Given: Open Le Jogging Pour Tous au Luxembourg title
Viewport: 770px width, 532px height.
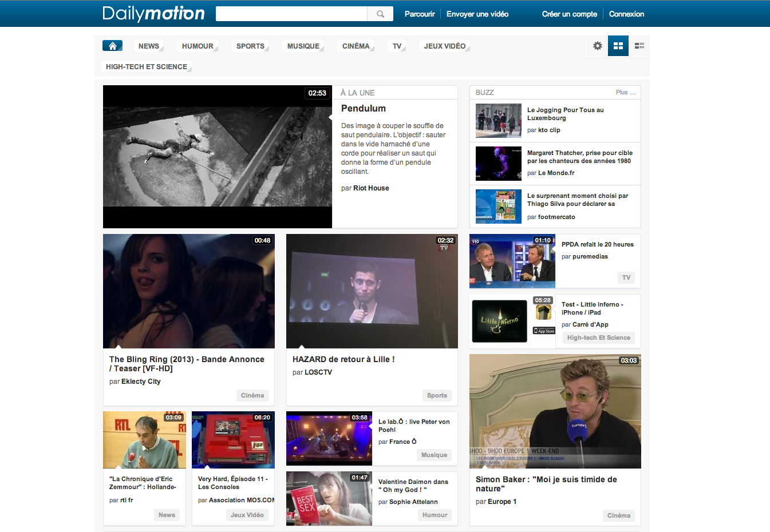Looking at the screenshot, I should (565, 114).
